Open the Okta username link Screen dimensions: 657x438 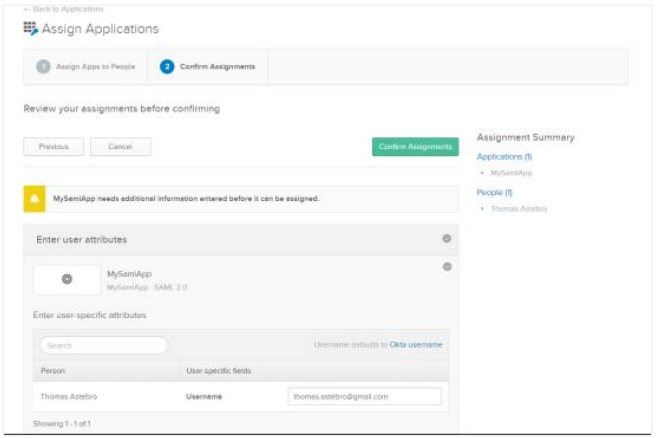[x=416, y=345]
